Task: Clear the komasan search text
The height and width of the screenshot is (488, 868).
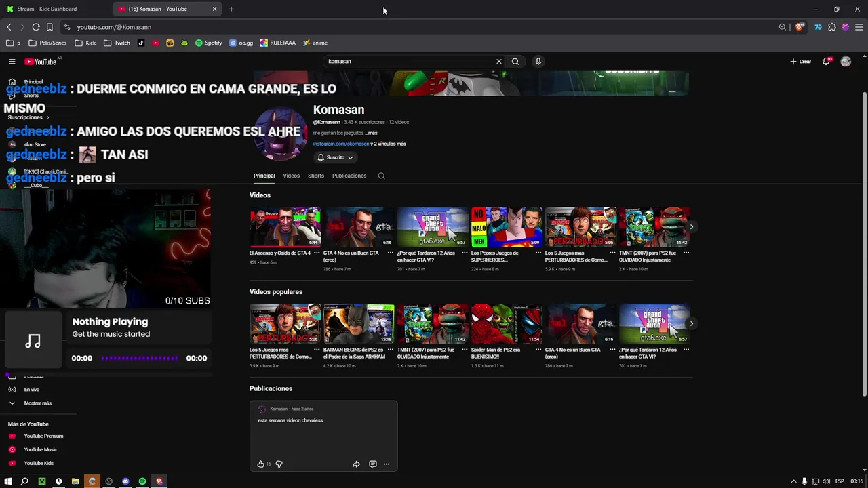Action: pyautogui.click(x=499, y=62)
